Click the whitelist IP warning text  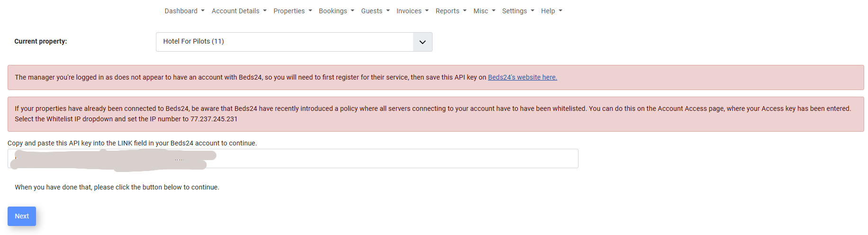click(433, 114)
